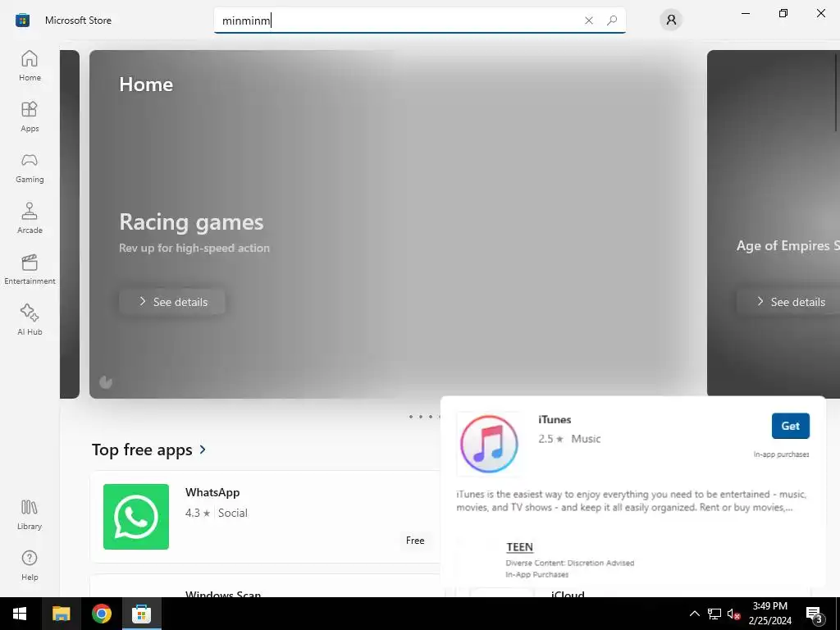Click the search magnifier icon
Screen dimensions: 840x630
click(x=612, y=21)
